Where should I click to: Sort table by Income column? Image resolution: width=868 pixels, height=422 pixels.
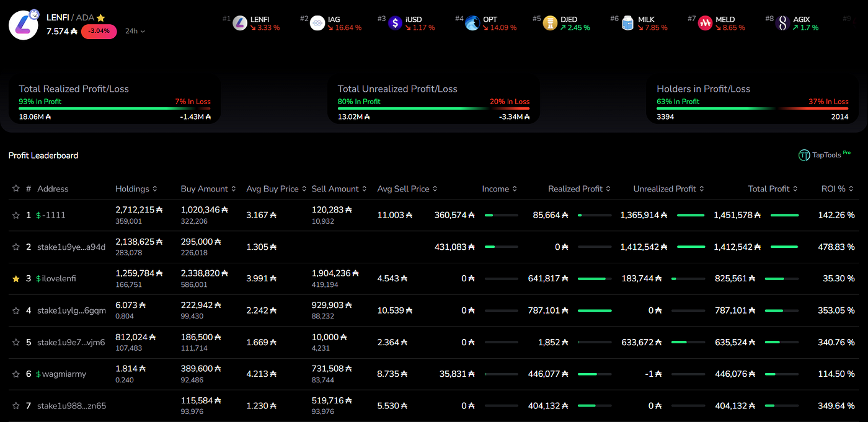(x=500, y=188)
